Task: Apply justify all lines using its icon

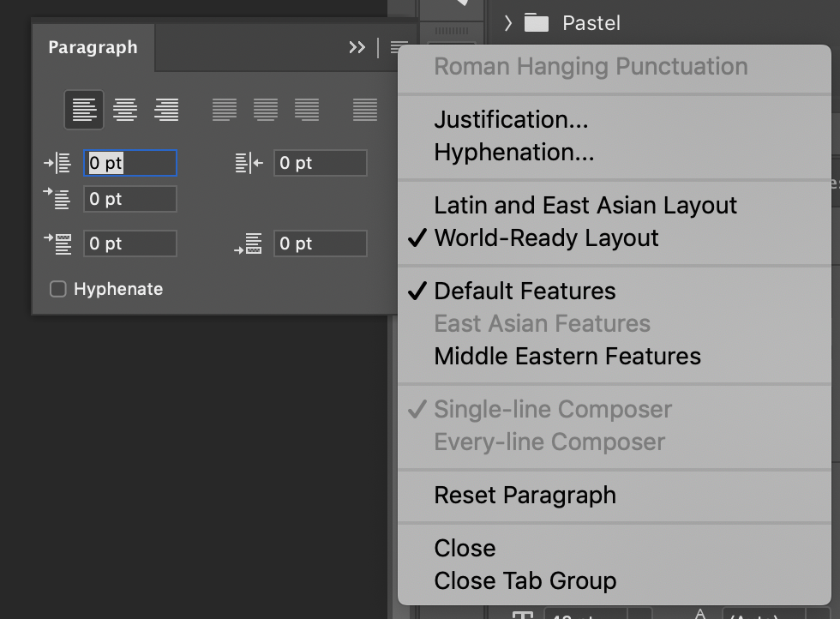Action: click(x=364, y=110)
